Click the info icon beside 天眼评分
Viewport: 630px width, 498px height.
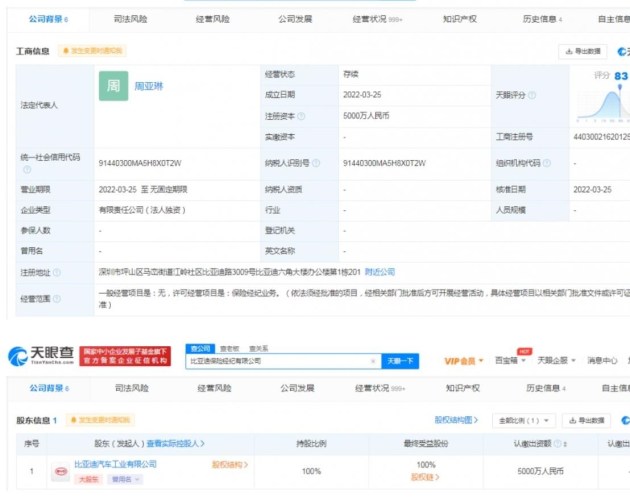point(532,95)
